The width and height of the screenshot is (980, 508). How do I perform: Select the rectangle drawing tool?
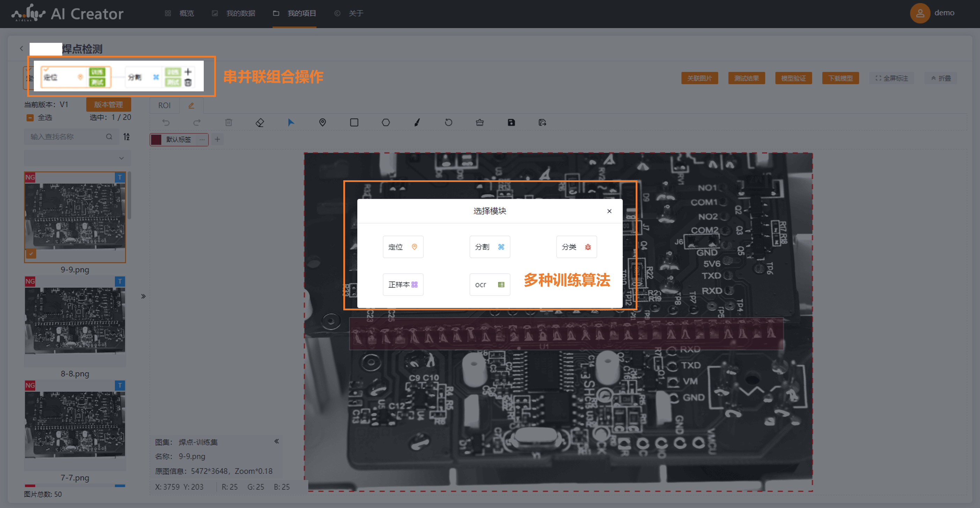click(354, 122)
